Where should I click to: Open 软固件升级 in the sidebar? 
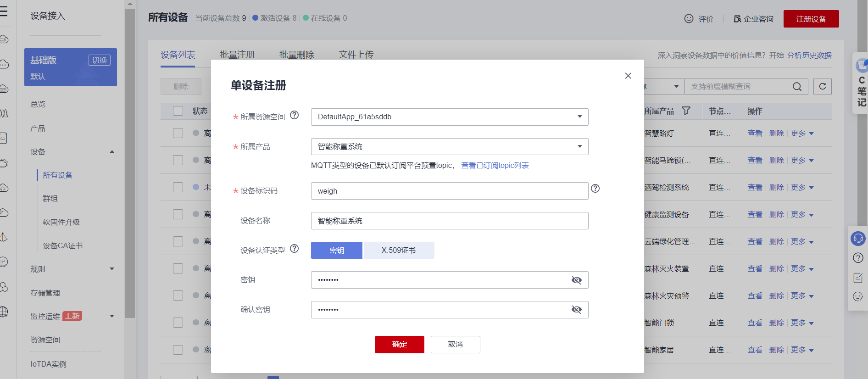[61, 222]
